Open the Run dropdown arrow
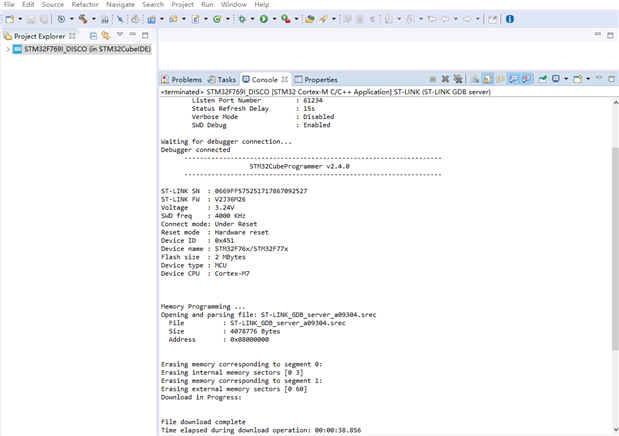This screenshot has height=436, width=619. click(x=274, y=19)
